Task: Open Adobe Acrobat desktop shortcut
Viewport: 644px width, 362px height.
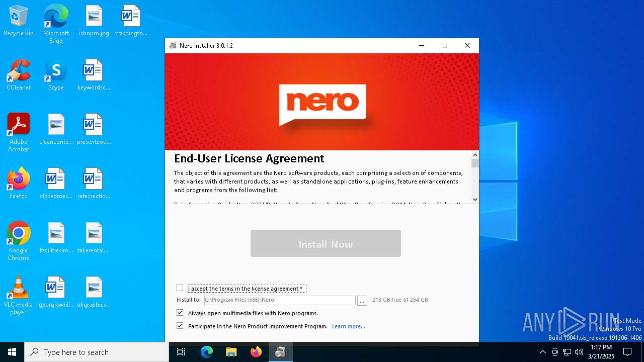Action: click(19, 133)
